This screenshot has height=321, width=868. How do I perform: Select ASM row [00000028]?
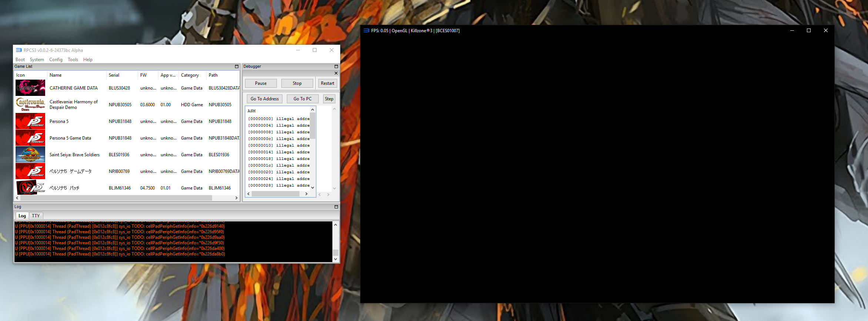point(279,185)
